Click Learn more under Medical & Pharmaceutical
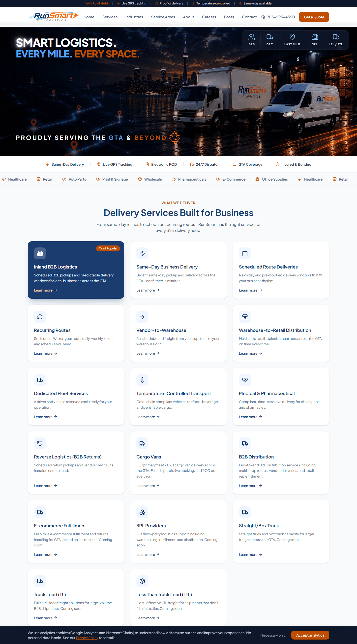The image size is (357, 644). [250, 417]
